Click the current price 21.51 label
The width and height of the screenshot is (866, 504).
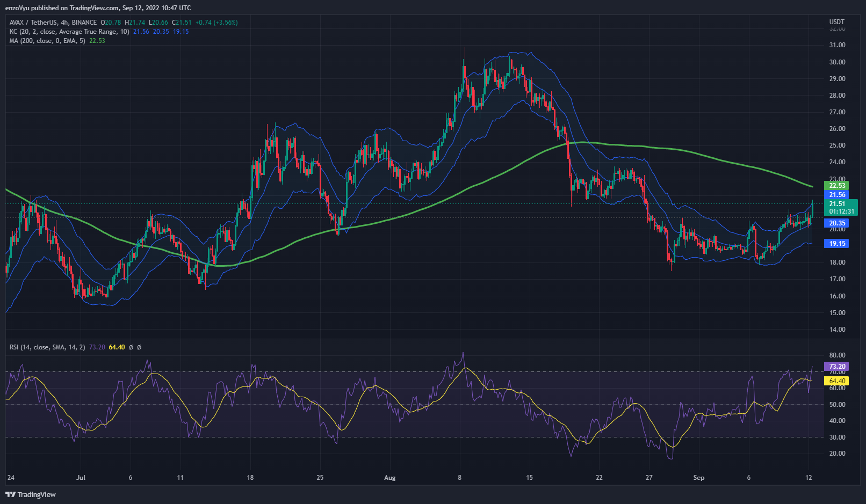click(x=841, y=207)
